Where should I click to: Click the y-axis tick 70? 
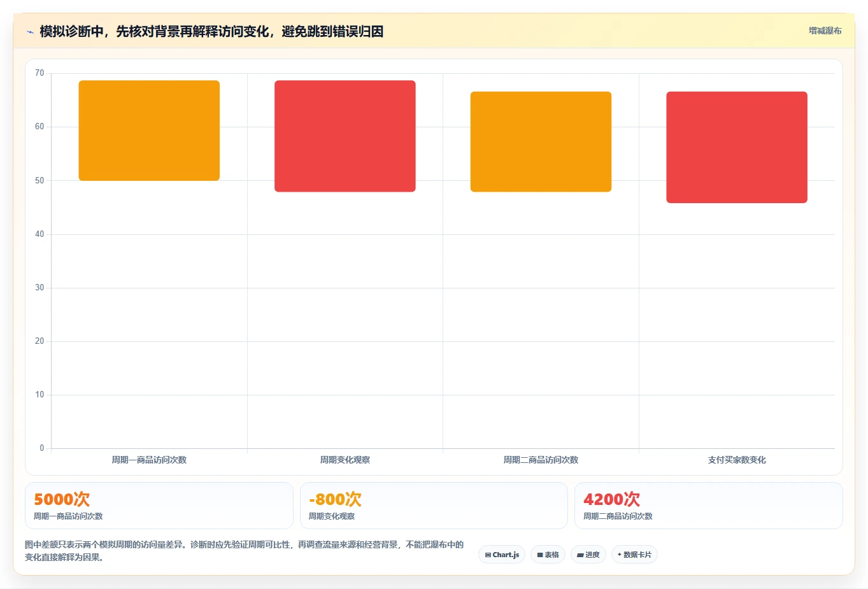pyautogui.click(x=39, y=73)
